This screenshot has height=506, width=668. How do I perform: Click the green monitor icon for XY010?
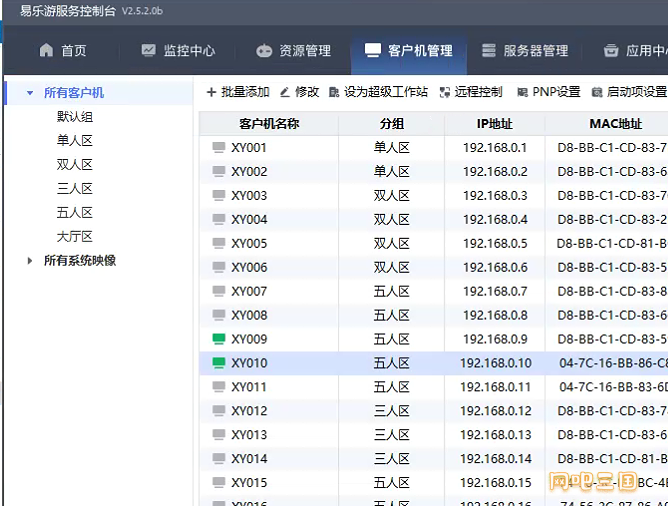click(x=219, y=363)
